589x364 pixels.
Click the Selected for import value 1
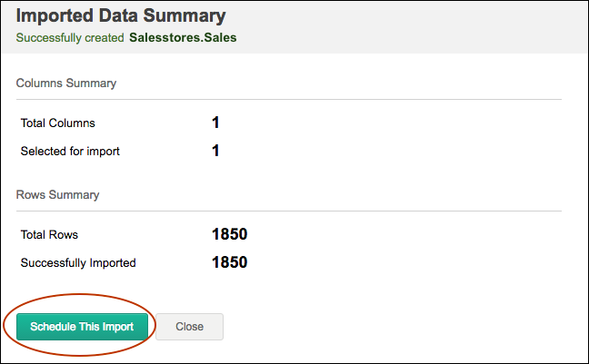coord(215,151)
